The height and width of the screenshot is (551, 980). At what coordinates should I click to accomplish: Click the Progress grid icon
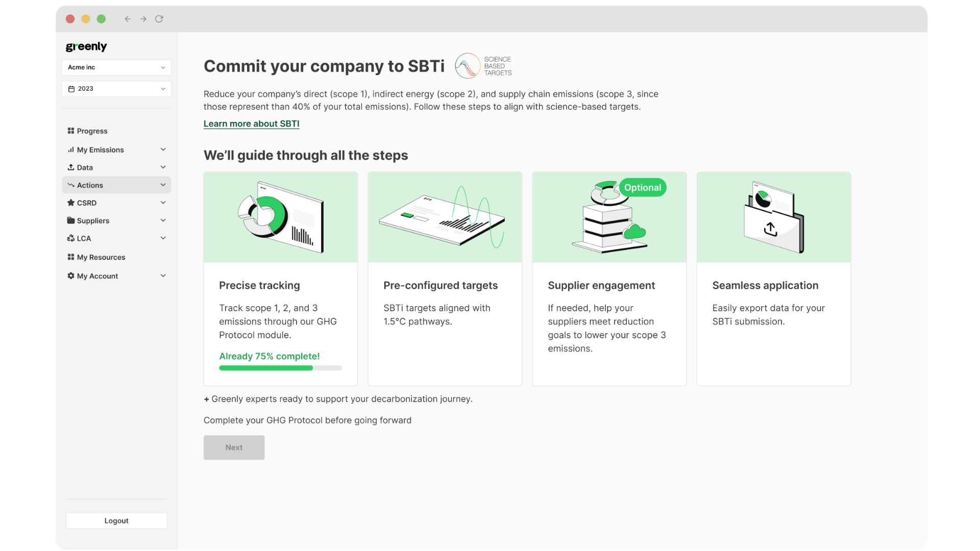[71, 131]
